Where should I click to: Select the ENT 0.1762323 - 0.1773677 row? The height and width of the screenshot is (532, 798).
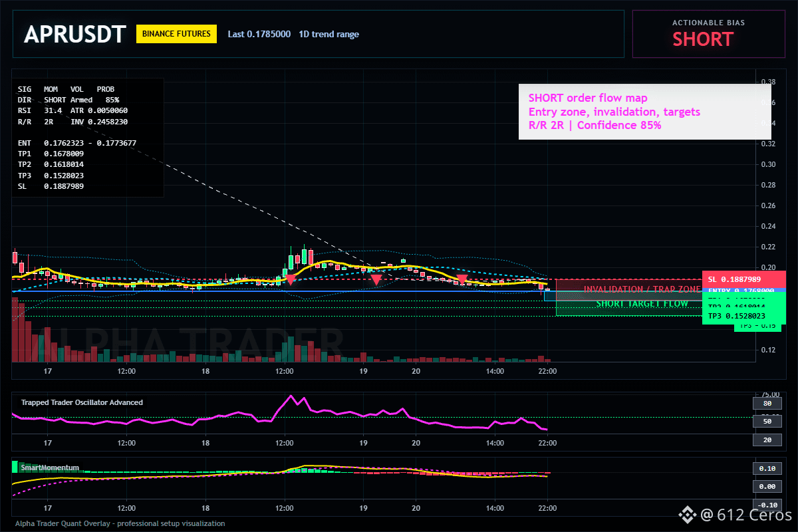(77, 143)
